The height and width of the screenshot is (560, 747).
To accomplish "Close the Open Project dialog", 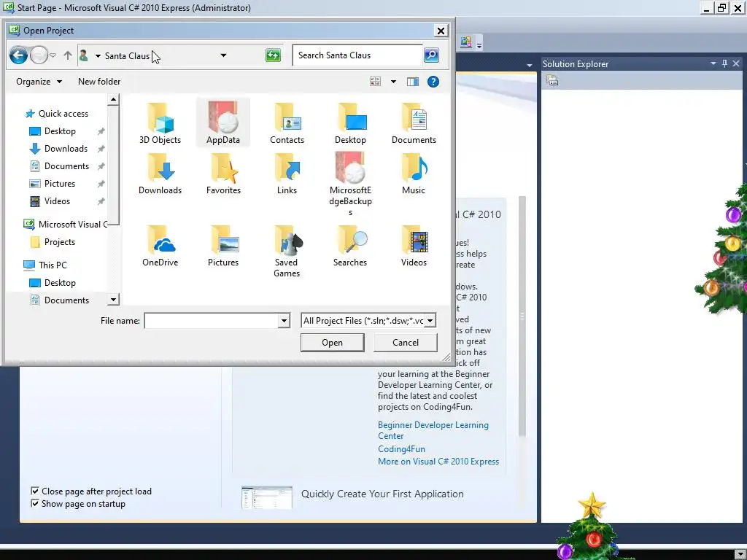I will [x=441, y=31].
